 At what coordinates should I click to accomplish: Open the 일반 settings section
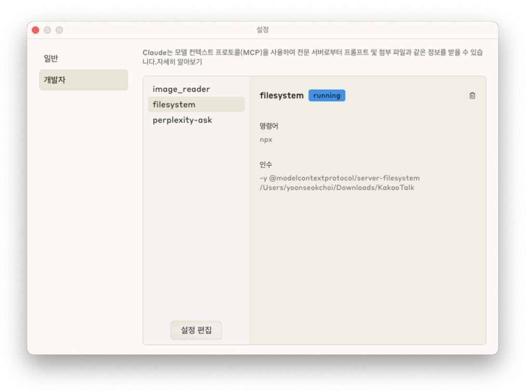point(51,59)
